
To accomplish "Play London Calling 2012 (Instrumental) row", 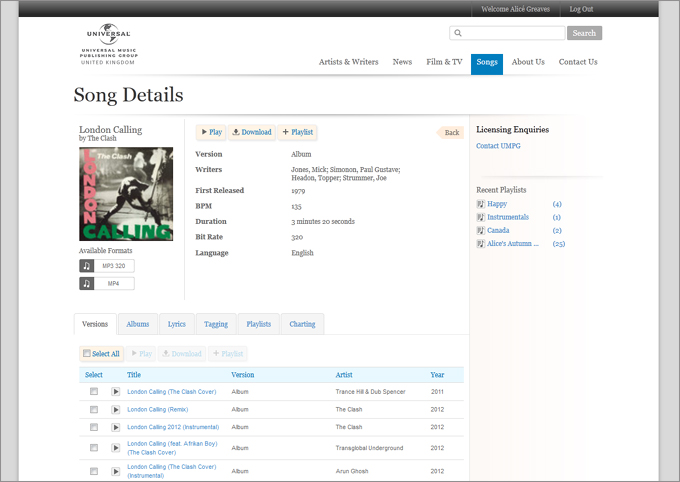I will point(115,427).
